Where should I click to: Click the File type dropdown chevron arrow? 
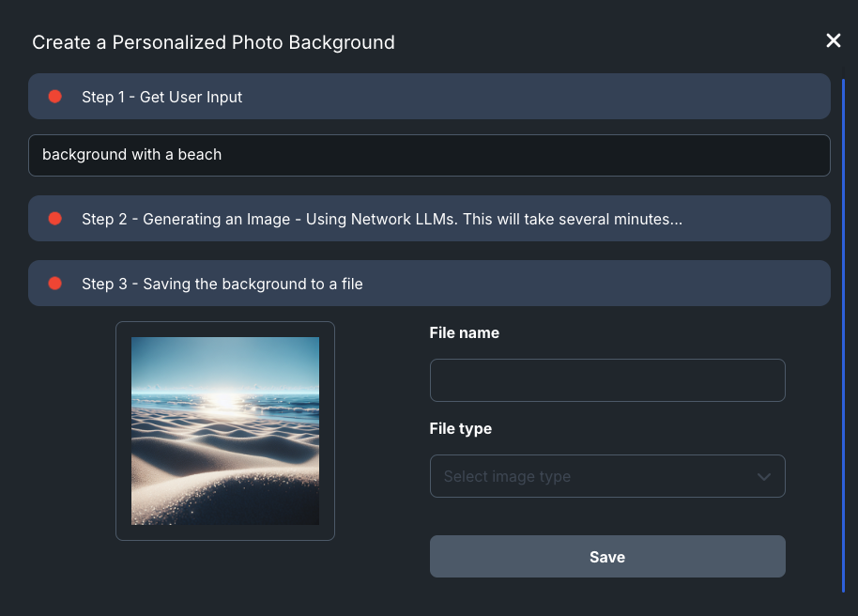[764, 476]
